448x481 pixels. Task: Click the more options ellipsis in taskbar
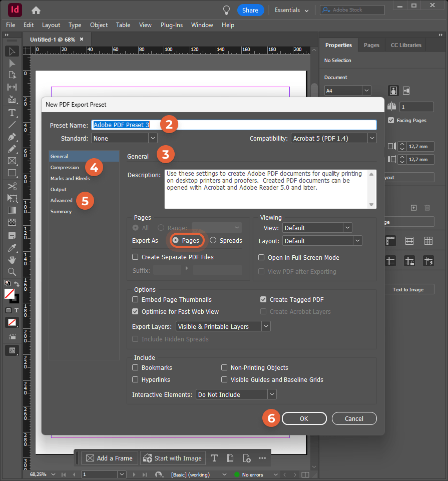pyautogui.click(x=262, y=458)
